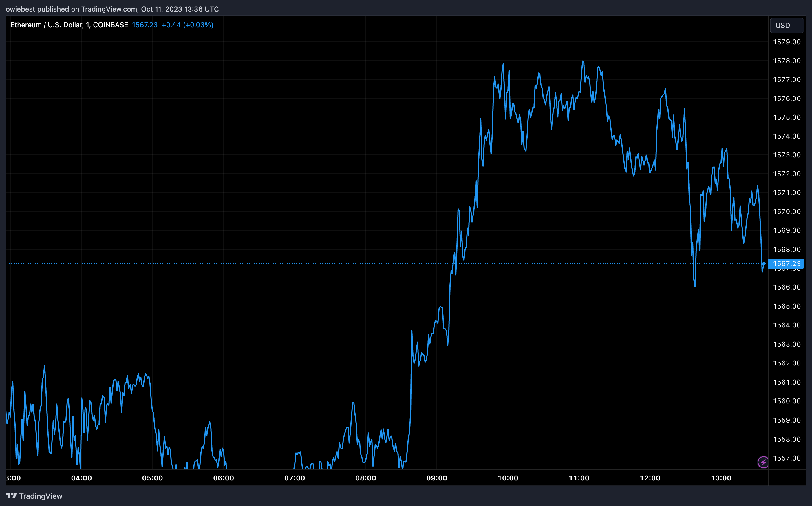Click the 08:00 time axis label
The image size is (812, 506).
tap(366, 478)
